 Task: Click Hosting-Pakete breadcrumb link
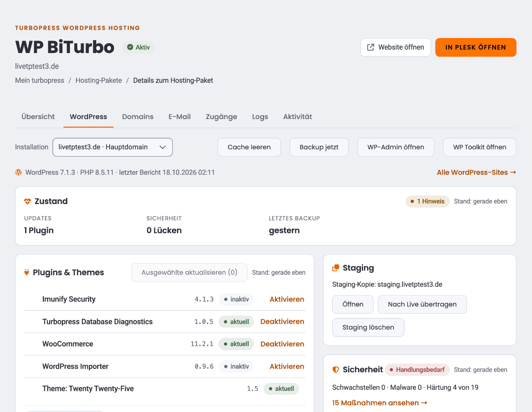coord(98,80)
